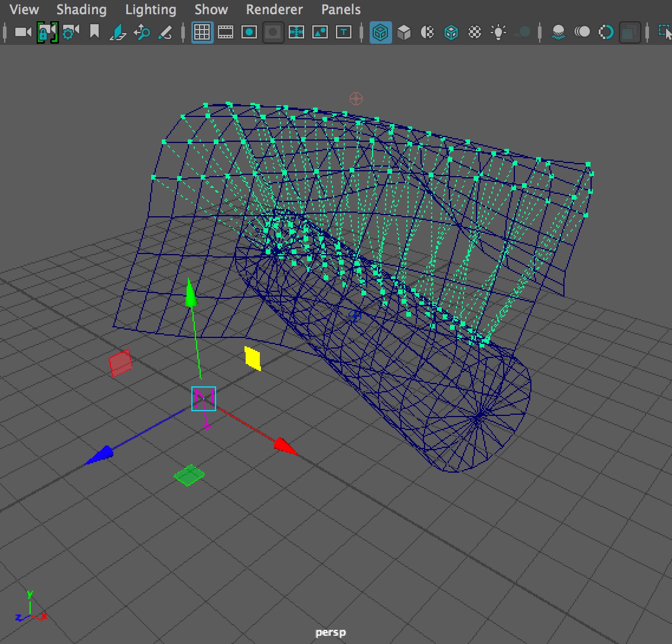Toggle Multisample Anti-aliasing icon

(606, 32)
